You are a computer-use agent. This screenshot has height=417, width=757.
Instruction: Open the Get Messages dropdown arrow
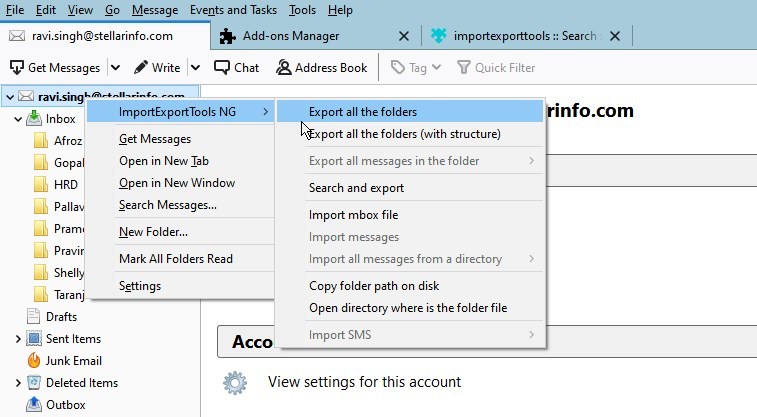point(115,68)
